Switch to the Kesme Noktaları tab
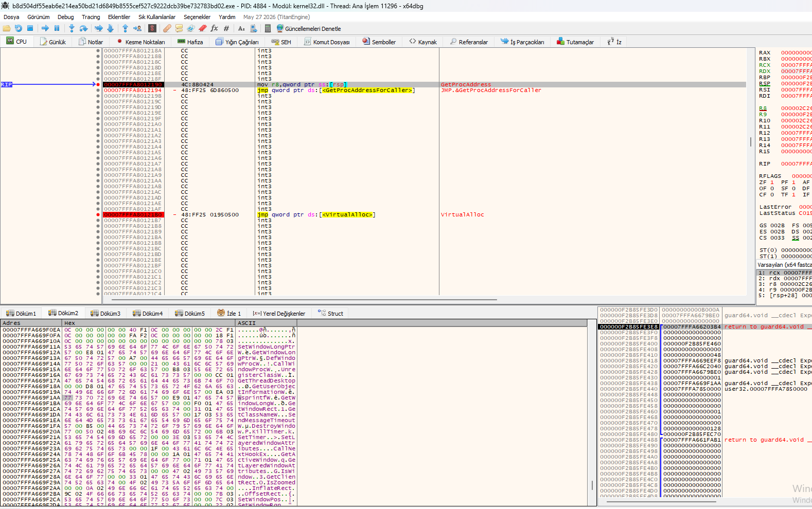 (141, 42)
